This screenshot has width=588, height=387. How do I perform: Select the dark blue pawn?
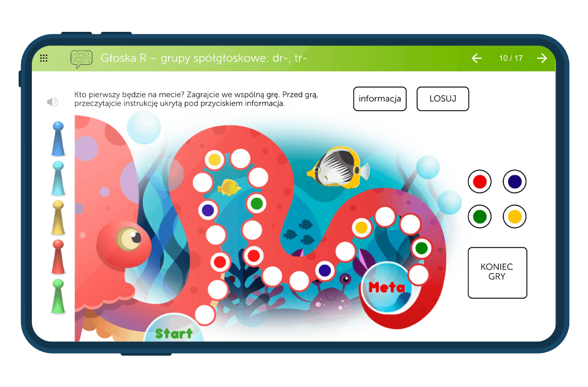58,138
